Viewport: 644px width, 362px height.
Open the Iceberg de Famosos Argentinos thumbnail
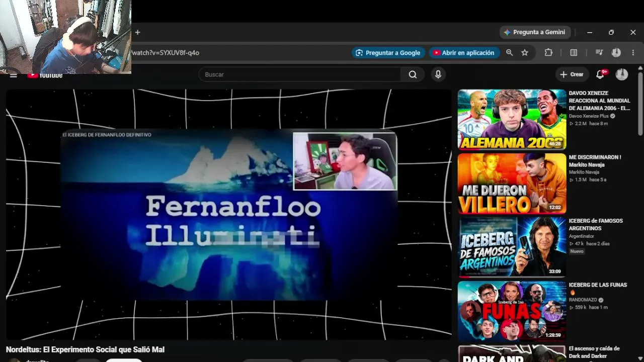coord(512,247)
